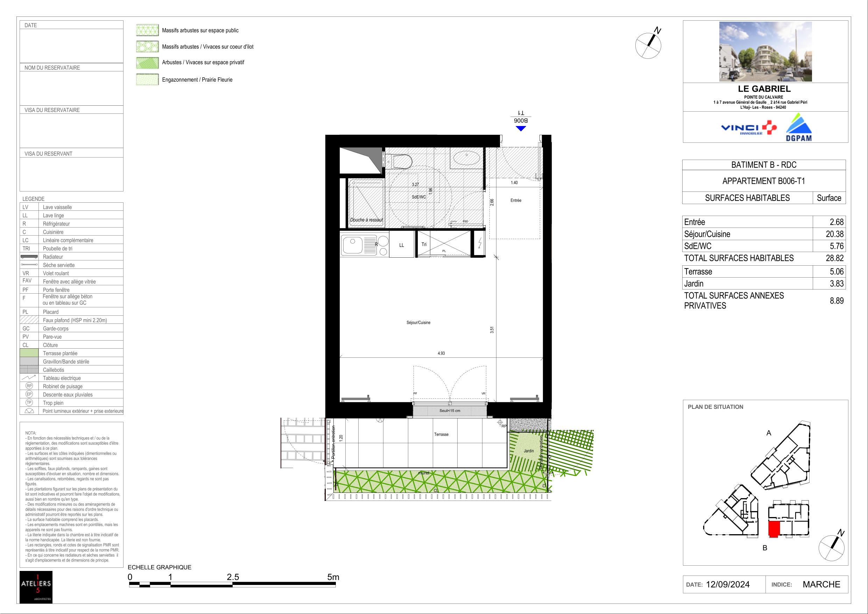Image resolution: width=868 pixels, height=614 pixels.
Task: Click the SdE/WC surface value 5.76
Action: (x=836, y=246)
